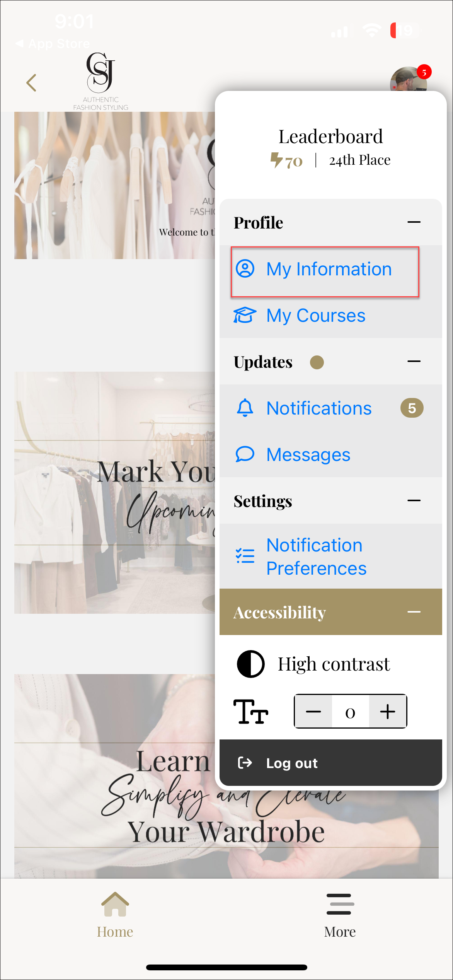This screenshot has height=980, width=453.
Task: Decrease font size with minus button
Action: (x=313, y=712)
